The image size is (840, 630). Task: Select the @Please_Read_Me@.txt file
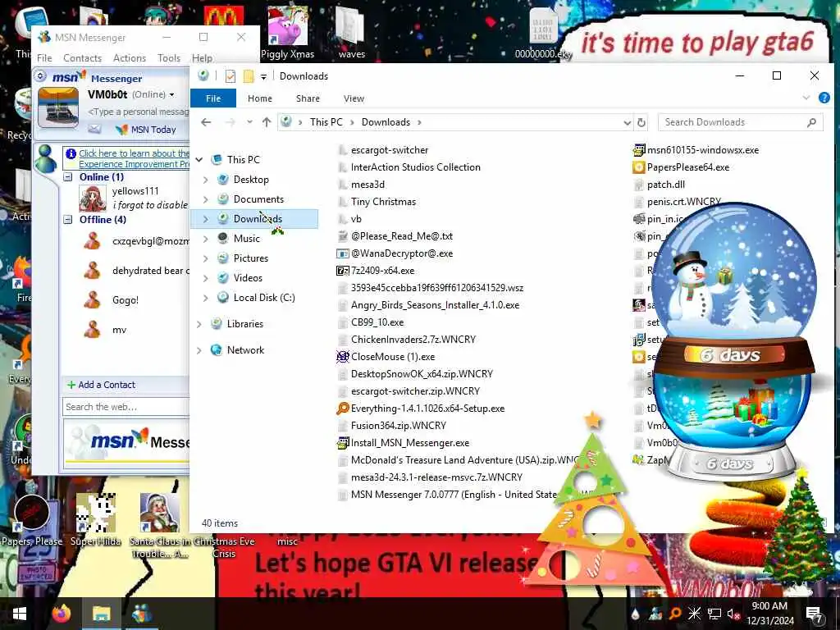[x=402, y=236]
